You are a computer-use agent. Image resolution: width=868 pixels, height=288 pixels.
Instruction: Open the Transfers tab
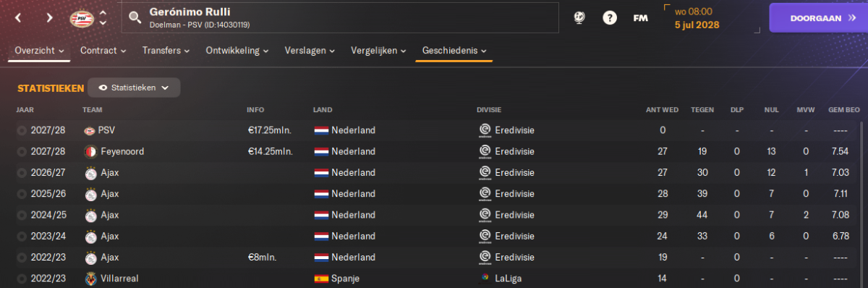(x=166, y=51)
